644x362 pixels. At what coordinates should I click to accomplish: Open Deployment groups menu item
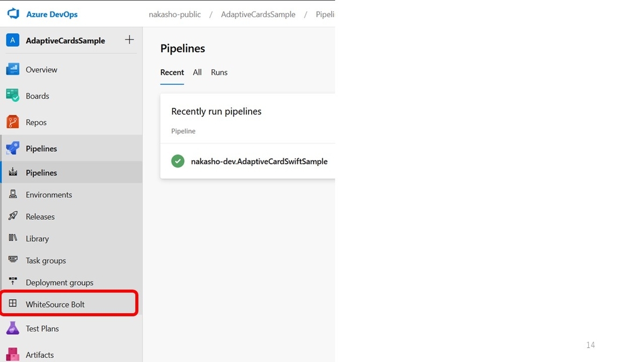[71, 283]
